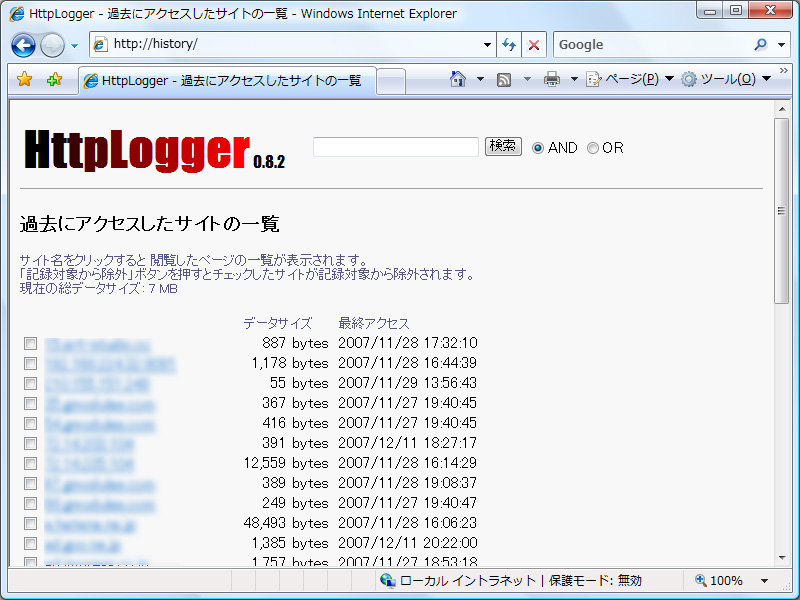Check the box for the 367 bytes row
This screenshot has height=600, width=800.
coord(31,404)
